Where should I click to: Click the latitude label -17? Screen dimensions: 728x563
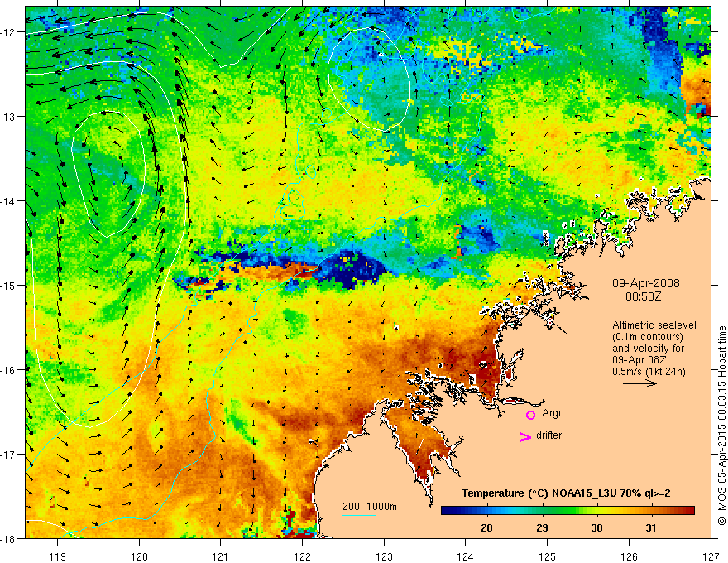[9, 455]
